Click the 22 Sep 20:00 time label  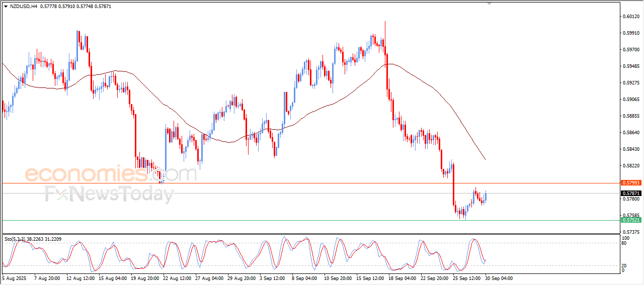point(435,278)
